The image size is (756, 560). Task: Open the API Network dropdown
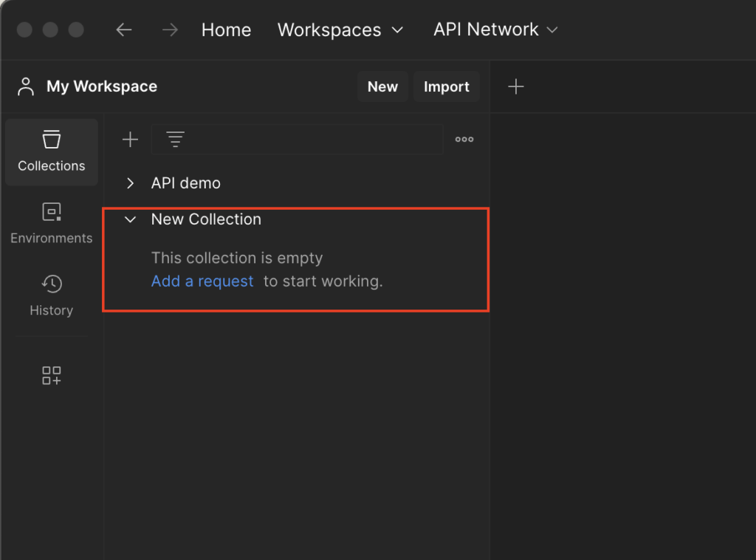coord(495,30)
